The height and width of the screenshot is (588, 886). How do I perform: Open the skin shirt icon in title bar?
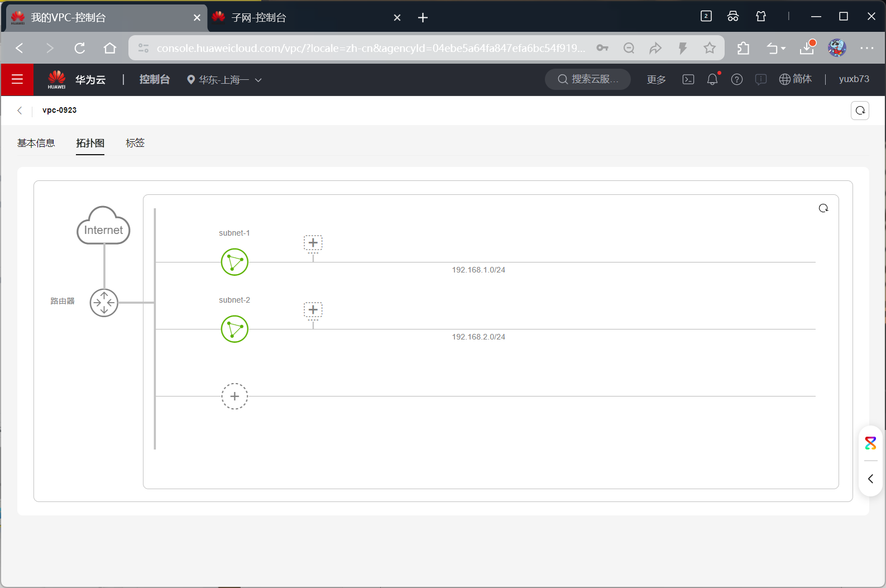761,16
